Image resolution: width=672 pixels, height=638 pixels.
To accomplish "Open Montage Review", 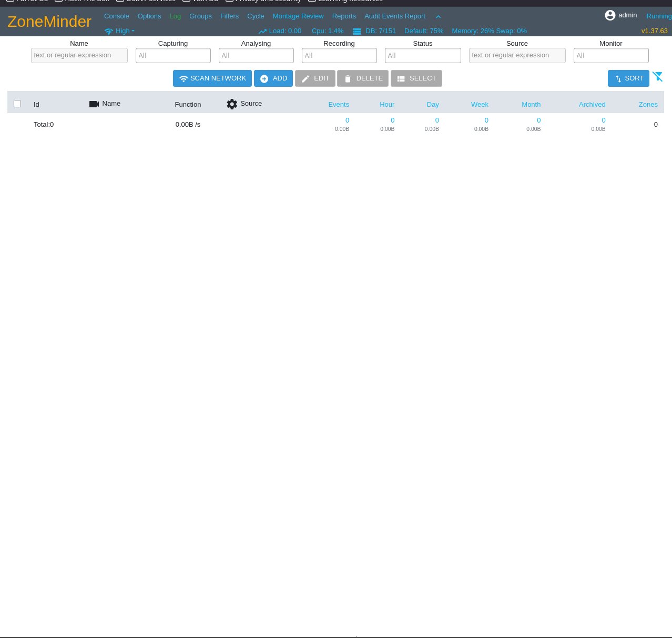I will click(x=298, y=16).
